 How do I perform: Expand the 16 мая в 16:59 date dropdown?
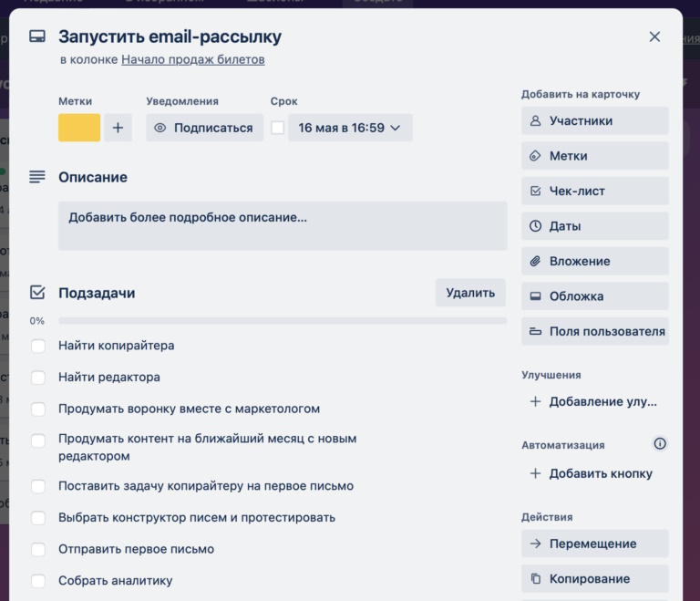pos(350,128)
